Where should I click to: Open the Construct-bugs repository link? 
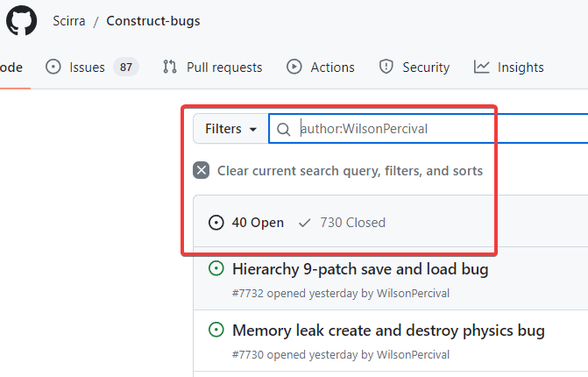tap(153, 21)
